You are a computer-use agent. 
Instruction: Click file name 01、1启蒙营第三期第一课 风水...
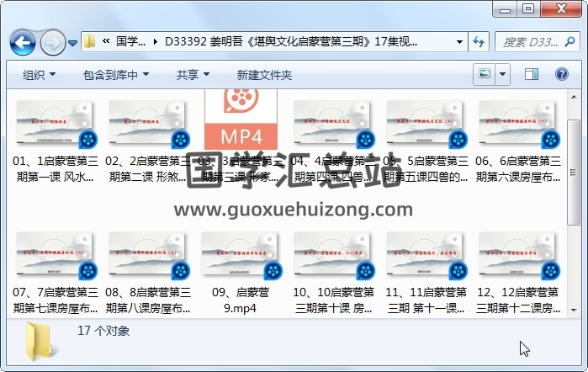[x=56, y=169]
